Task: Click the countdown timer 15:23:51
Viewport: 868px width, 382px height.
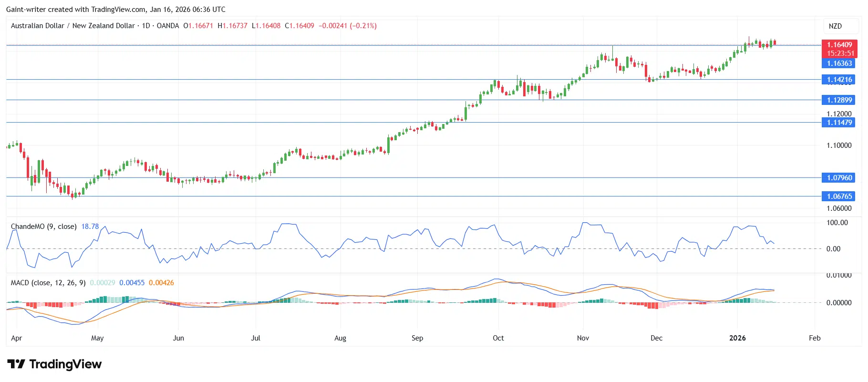Action: pos(840,53)
